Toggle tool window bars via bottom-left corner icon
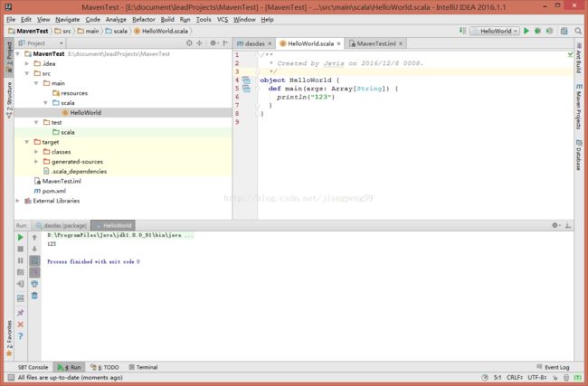Image resolution: width=588 pixels, height=386 pixels. 11,377
